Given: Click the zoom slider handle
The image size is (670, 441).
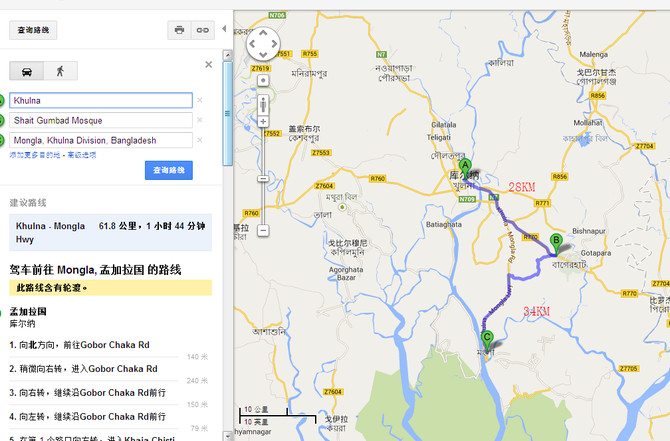Looking at the screenshot, I should click(x=263, y=178).
